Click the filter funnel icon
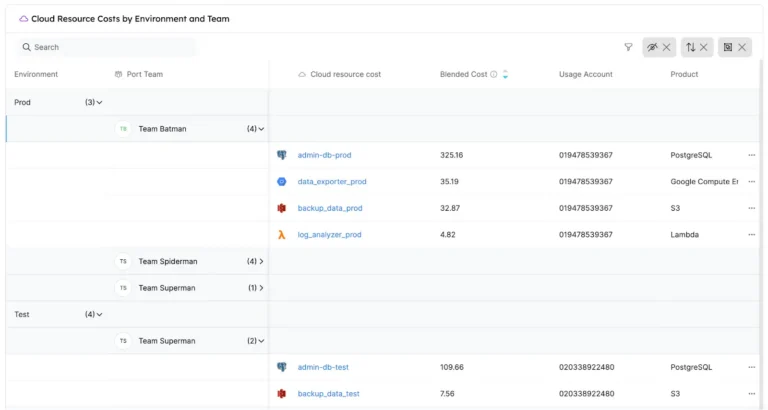The height and width of the screenshot is (410, 768). (x=628, y=47)
